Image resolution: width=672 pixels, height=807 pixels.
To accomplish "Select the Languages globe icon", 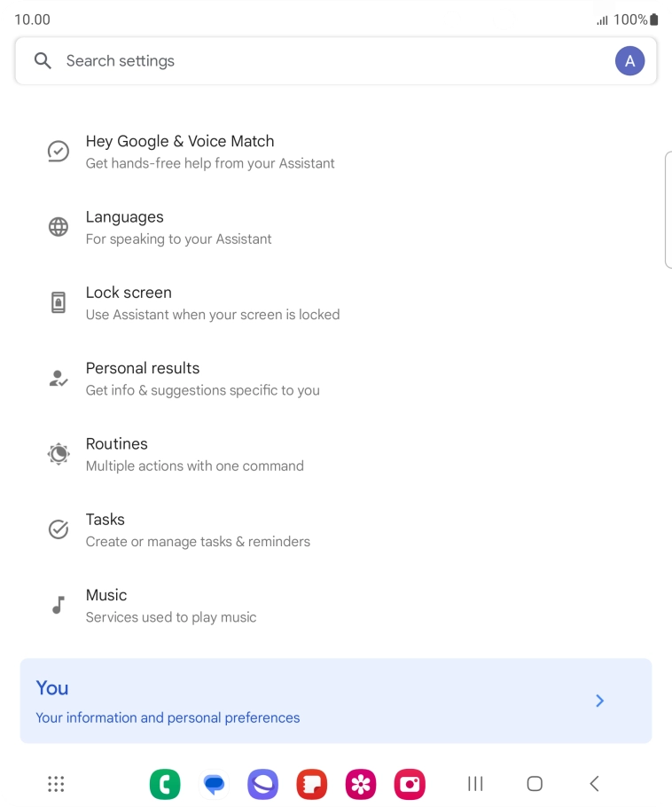I will coord(58,226).
